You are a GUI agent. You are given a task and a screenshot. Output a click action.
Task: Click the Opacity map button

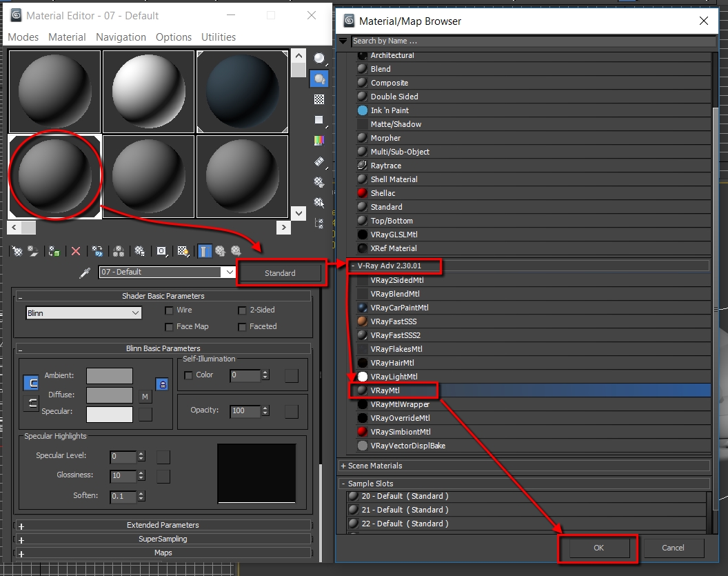[292, 411]
